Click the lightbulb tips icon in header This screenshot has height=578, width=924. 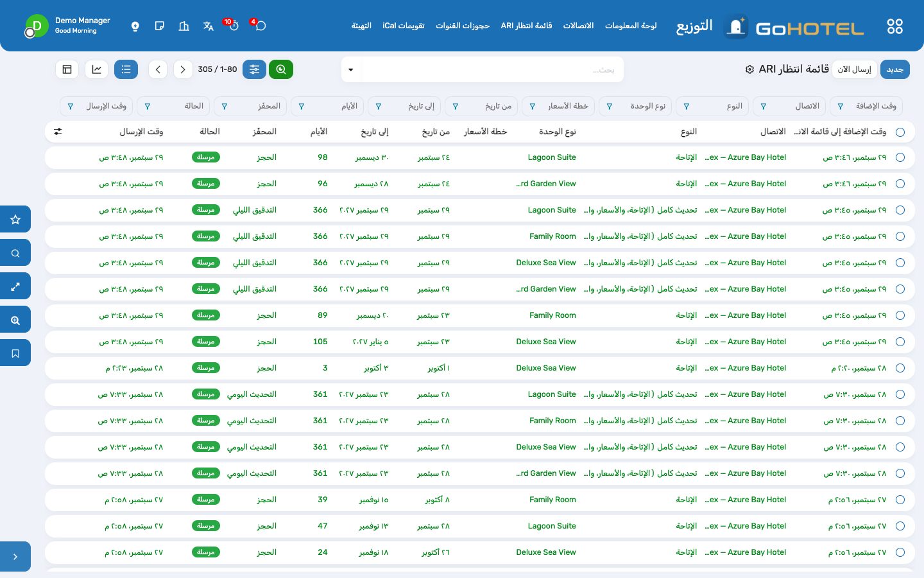click(x=135, y=26)
